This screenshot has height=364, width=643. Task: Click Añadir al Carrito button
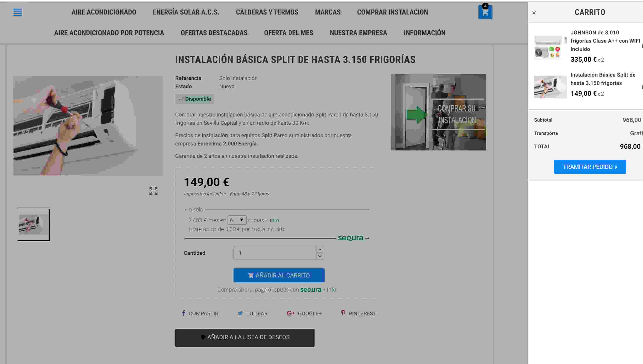tap(279, 275)
